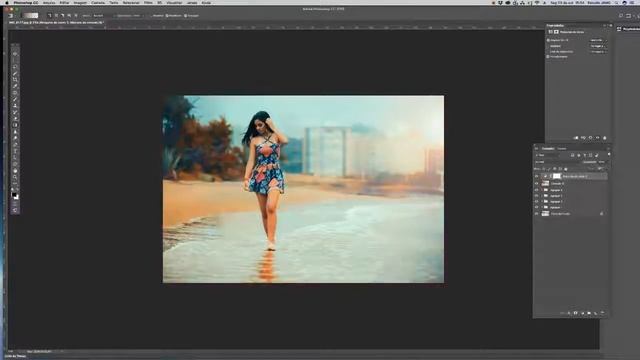The width and height of the screenshot is (640, 360).
Task: Open the Photoshop CC application menu
Action: 25,2
